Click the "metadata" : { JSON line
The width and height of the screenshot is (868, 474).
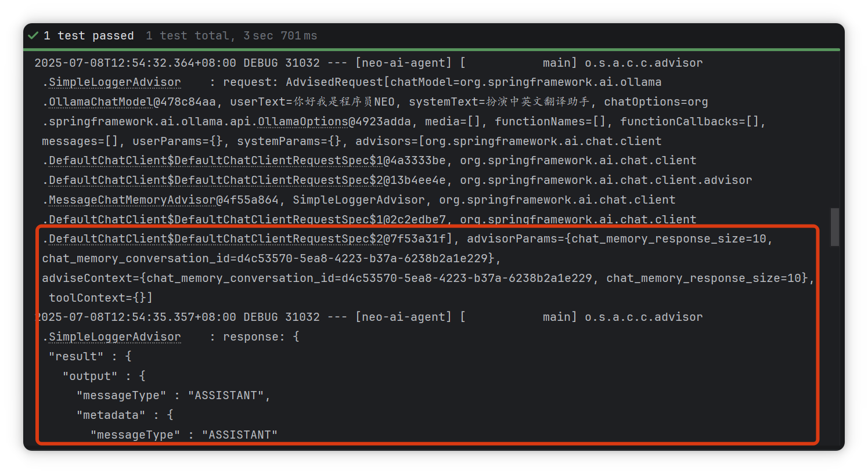coord(125,415)
